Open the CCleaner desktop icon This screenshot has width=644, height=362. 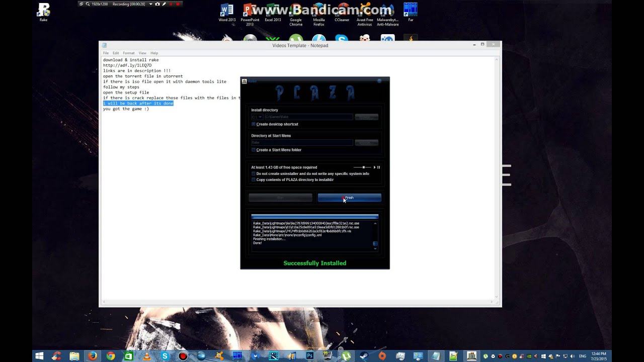(x=342, y=12)
